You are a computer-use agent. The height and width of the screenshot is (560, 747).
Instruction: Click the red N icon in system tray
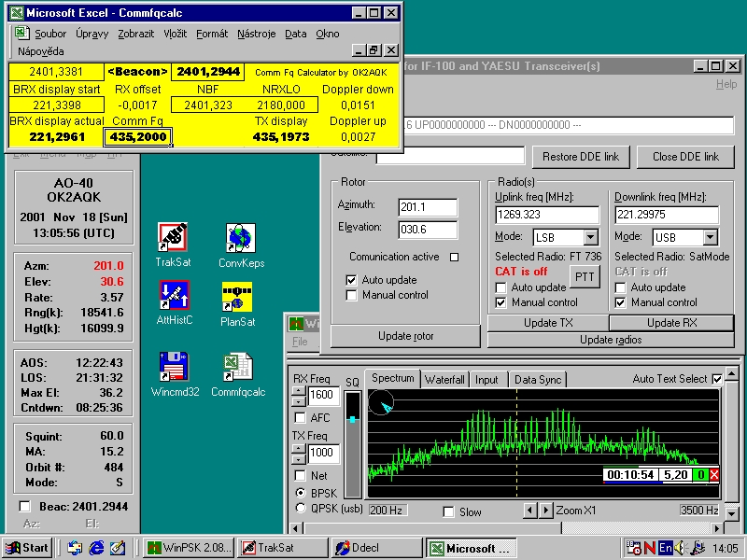(x=649, y=548)
